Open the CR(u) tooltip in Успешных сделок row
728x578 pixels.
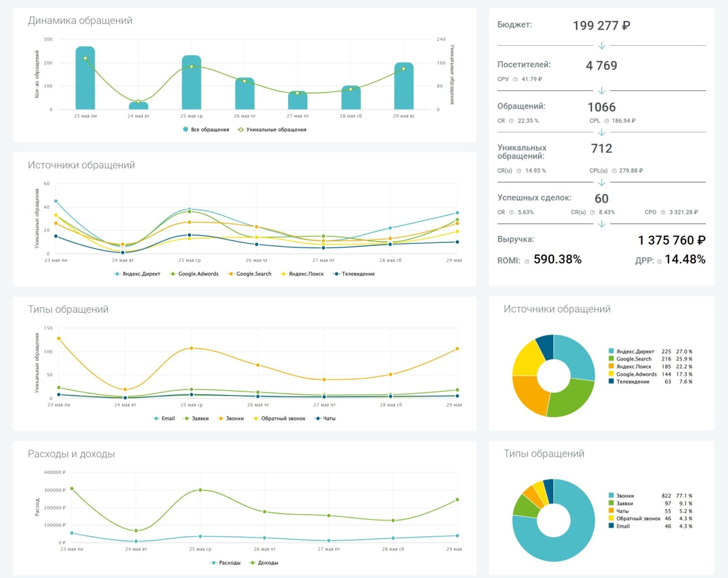coord(592,212)
